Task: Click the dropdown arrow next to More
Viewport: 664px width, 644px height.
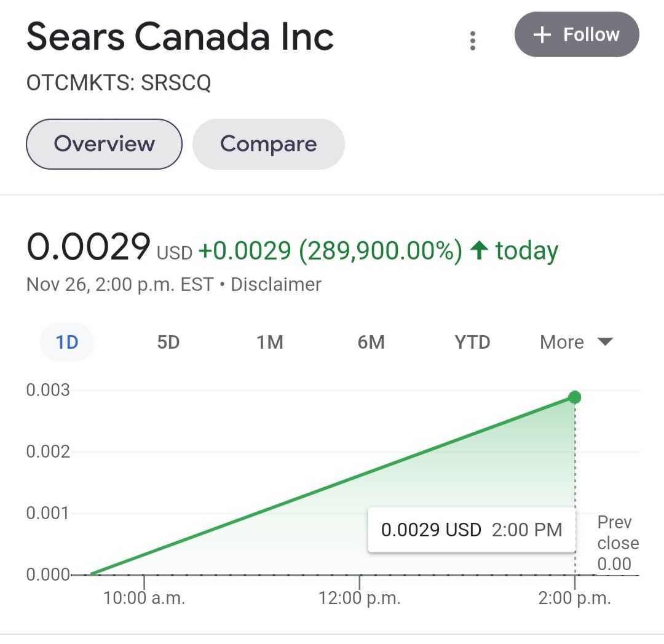Action: pyautogui.click(x=606, y=342)
